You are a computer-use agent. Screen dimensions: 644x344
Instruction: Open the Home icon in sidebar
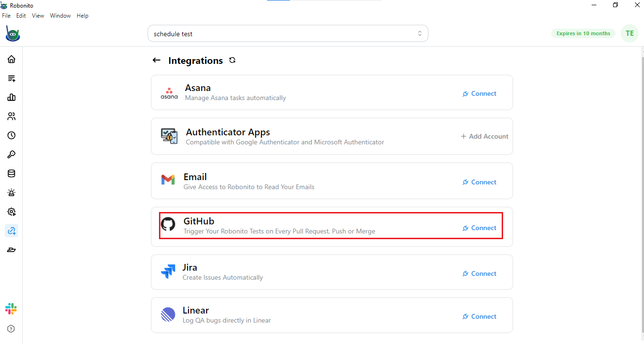tap(11, 59)
